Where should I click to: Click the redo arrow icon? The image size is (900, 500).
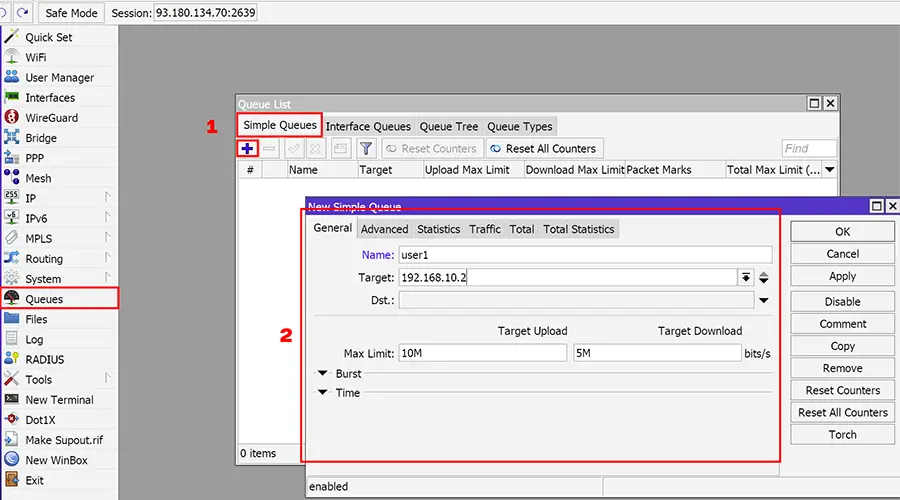point(22,12)
